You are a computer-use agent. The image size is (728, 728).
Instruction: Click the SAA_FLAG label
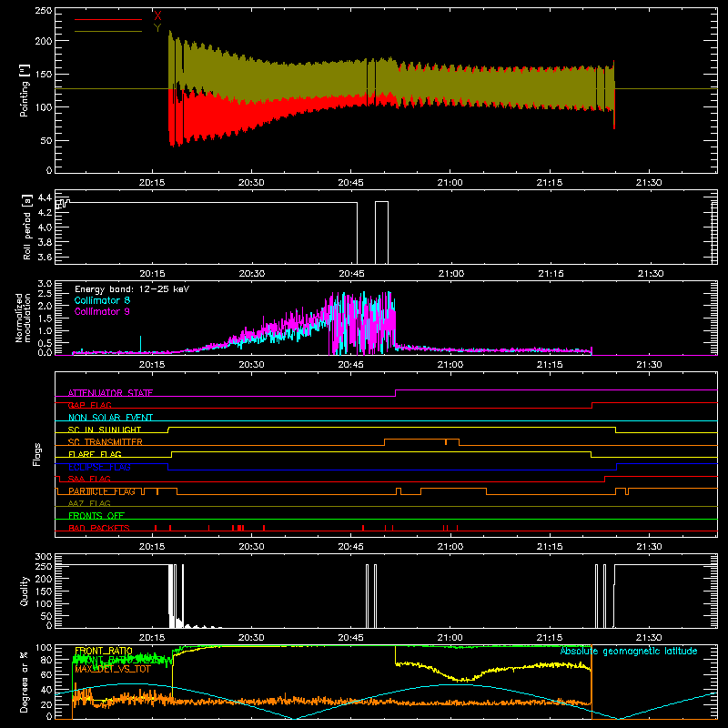click(x=89, y=479)
